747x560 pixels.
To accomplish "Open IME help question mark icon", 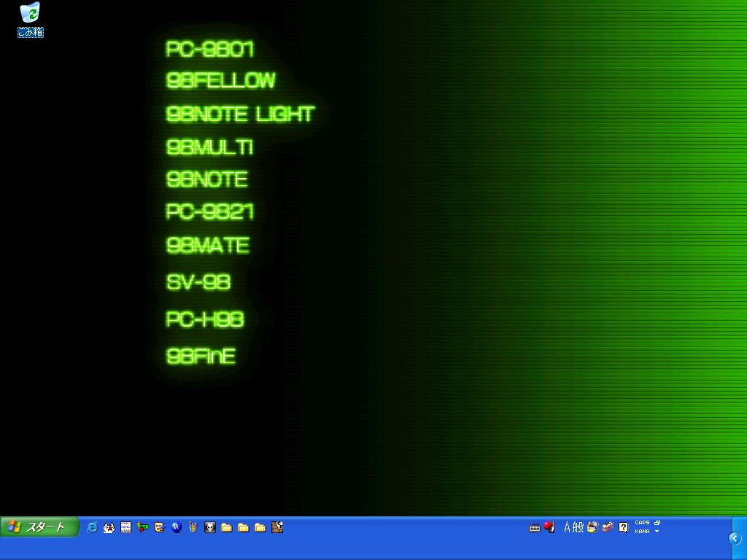I will (x=623, y=527).
